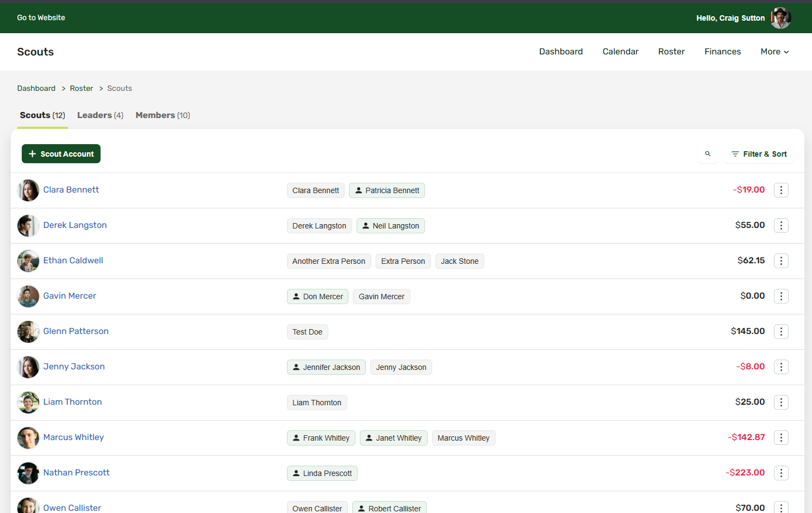The height and width of the screenshot is (513, 812).
Task: Click the Jack Stone tag
Action: [460, 261]
